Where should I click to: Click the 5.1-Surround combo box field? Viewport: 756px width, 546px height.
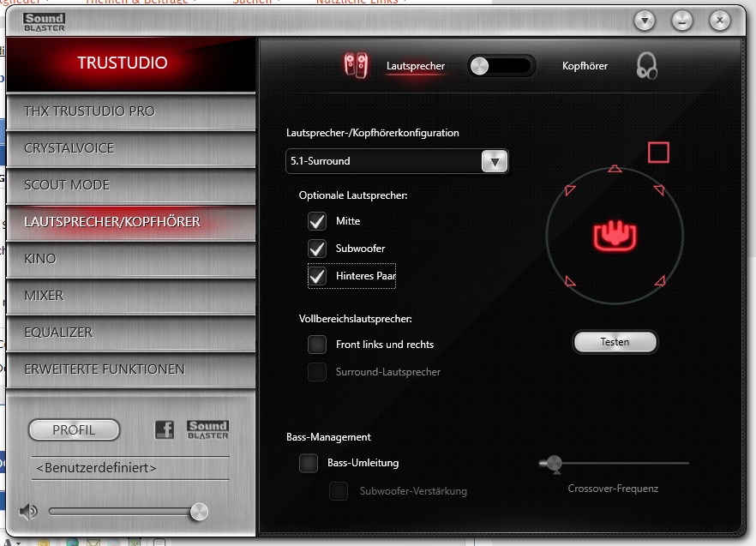[x=397, y=161]
